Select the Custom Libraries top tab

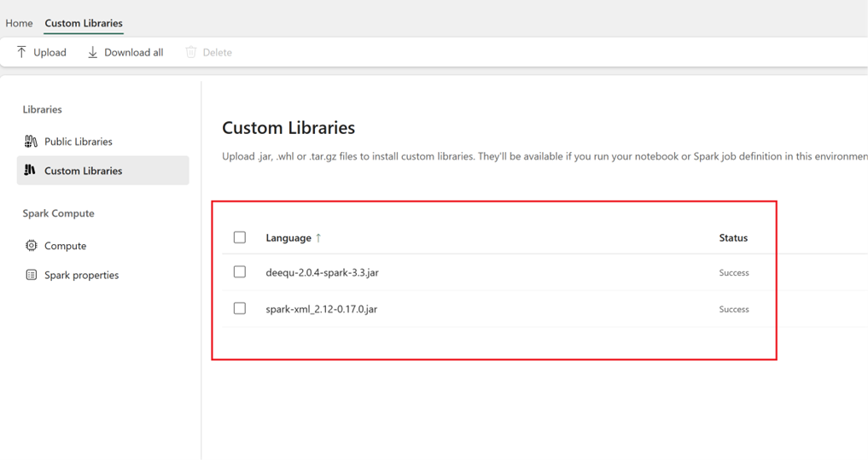click(x=84, y=23)
